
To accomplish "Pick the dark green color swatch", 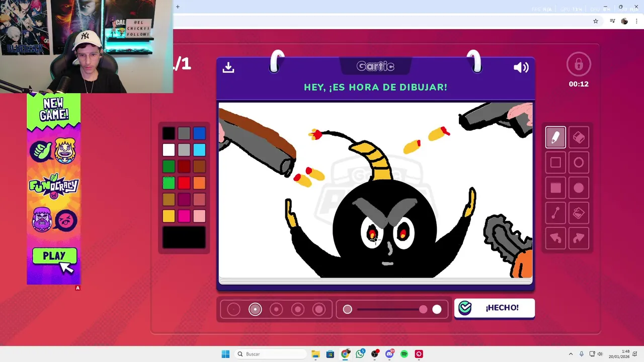I will [169, 166].
